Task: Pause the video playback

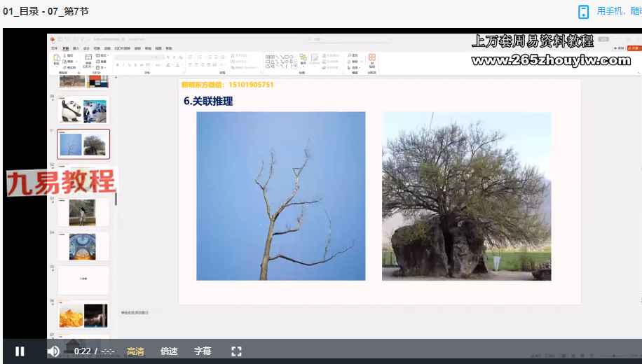Action: [x=20, y=351]
